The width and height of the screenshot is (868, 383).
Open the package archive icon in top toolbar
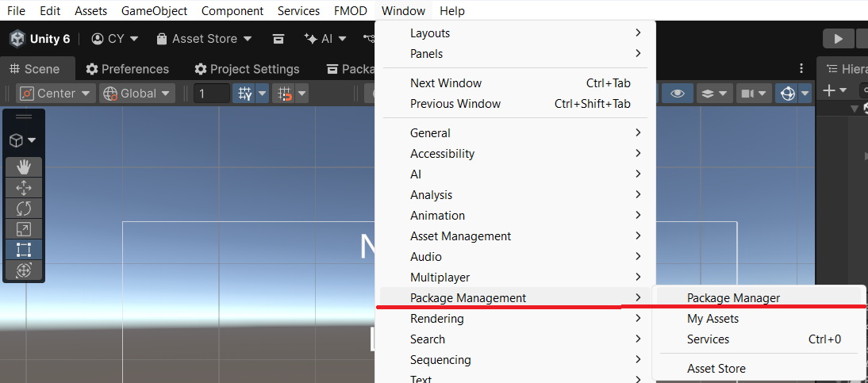(x=278, y=39)
